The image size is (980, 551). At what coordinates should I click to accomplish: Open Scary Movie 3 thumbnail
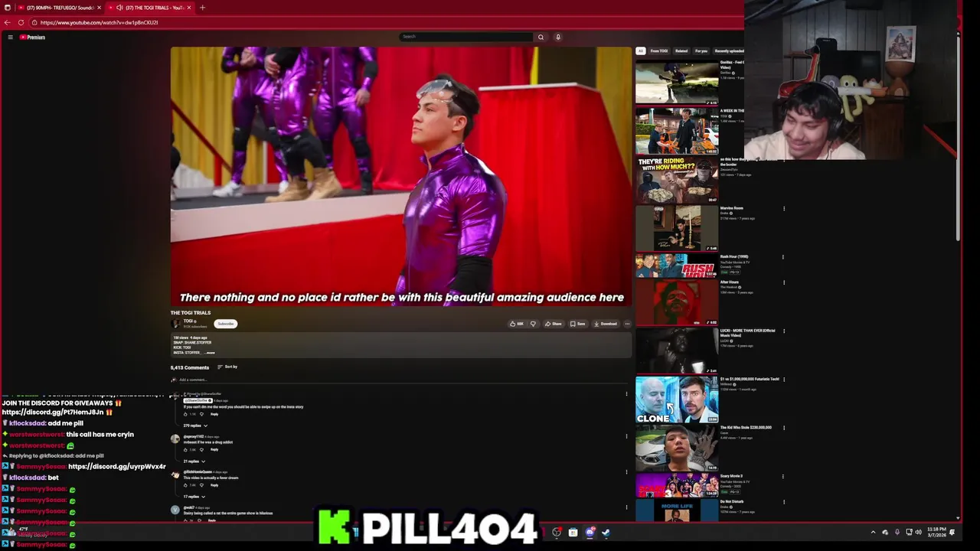(x=677, y=485)
